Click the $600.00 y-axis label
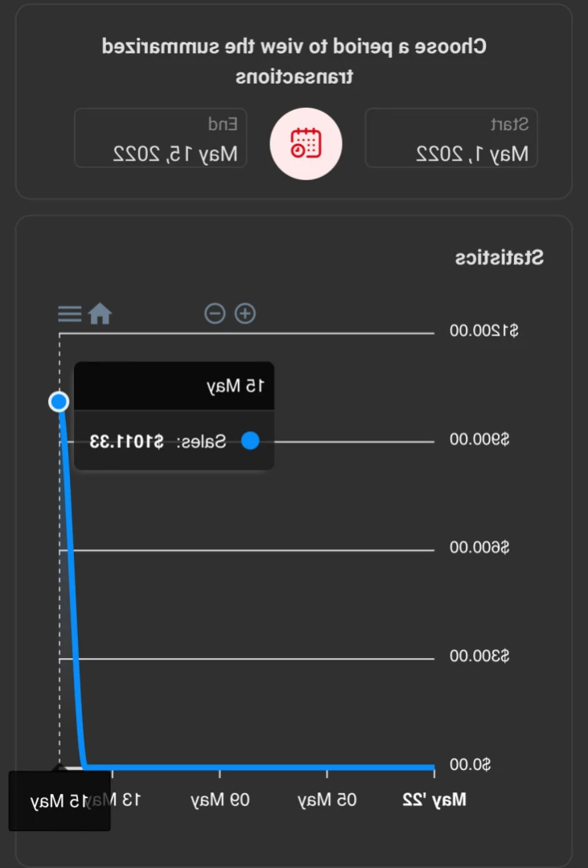588x868 pixels. coord(479,548)
